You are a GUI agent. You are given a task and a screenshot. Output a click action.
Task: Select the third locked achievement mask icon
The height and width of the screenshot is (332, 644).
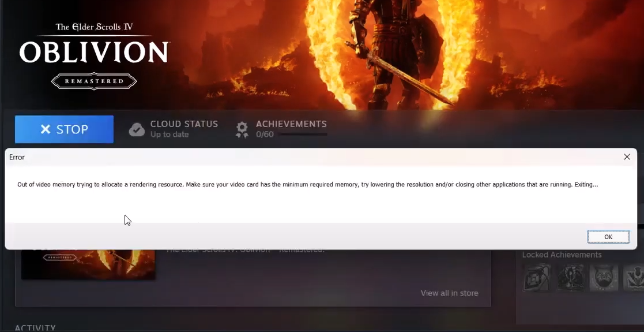[604, 278]
